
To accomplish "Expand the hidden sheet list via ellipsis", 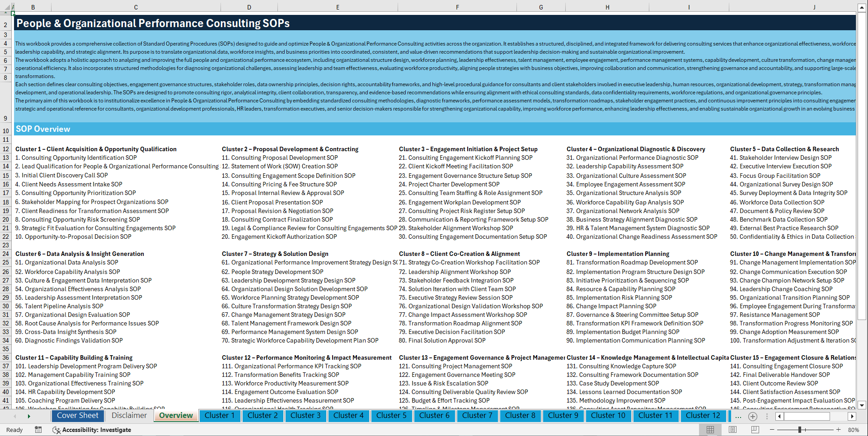I will click(738, 416).
